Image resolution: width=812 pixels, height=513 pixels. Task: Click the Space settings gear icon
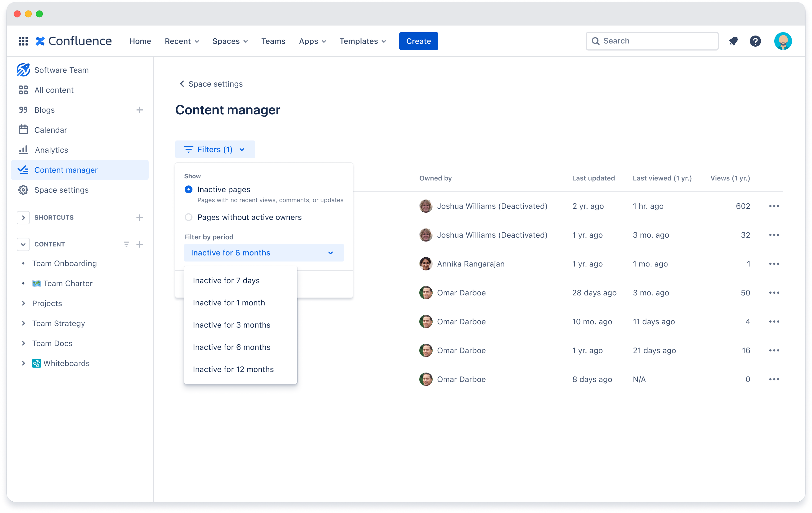23,190
